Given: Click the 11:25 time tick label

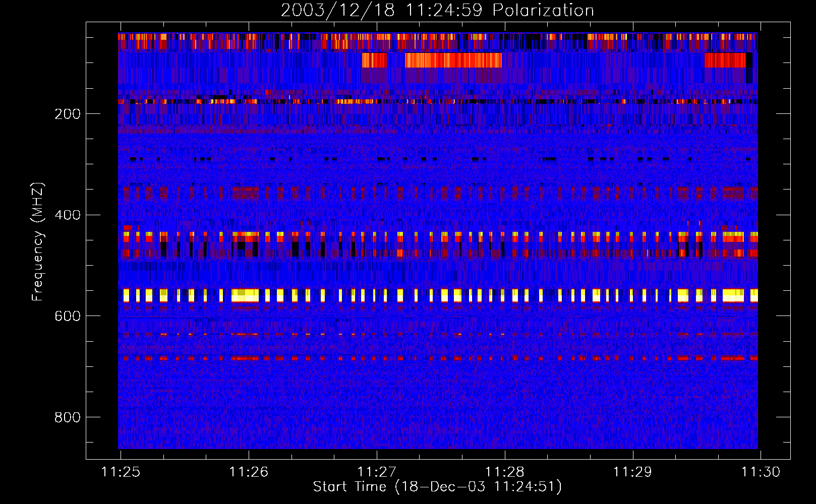Looking at the screenshot, I should pyautogui.click(x=121, y=472).
